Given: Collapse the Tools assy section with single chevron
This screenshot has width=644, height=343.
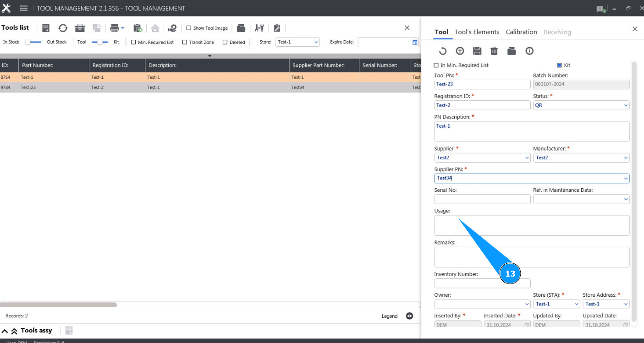Looking at the screenshot, I should coord(5,331).
